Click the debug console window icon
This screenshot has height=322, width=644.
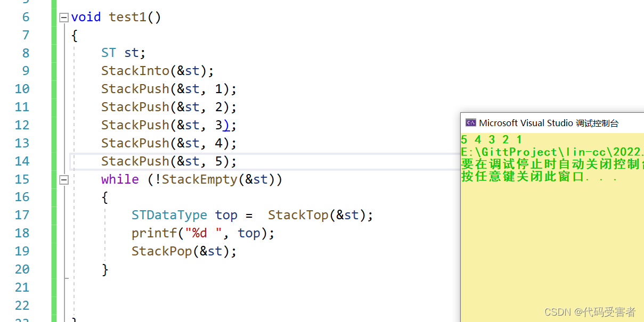470,123
